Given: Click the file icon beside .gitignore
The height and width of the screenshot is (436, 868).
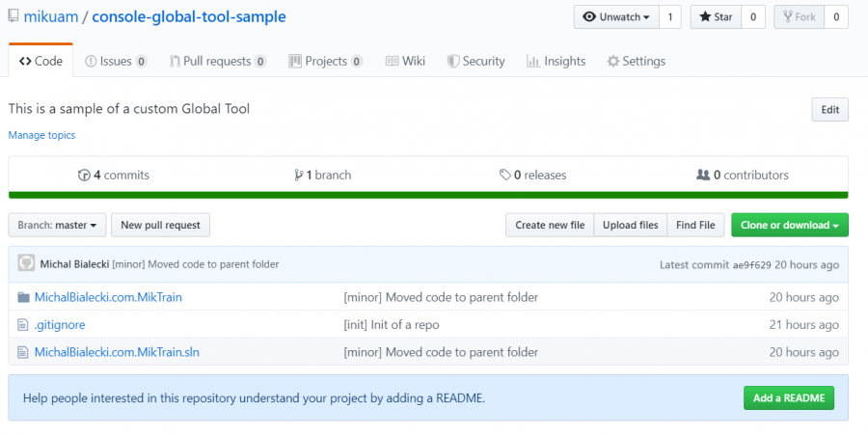Looking at the screenshot, I should 24,325.
